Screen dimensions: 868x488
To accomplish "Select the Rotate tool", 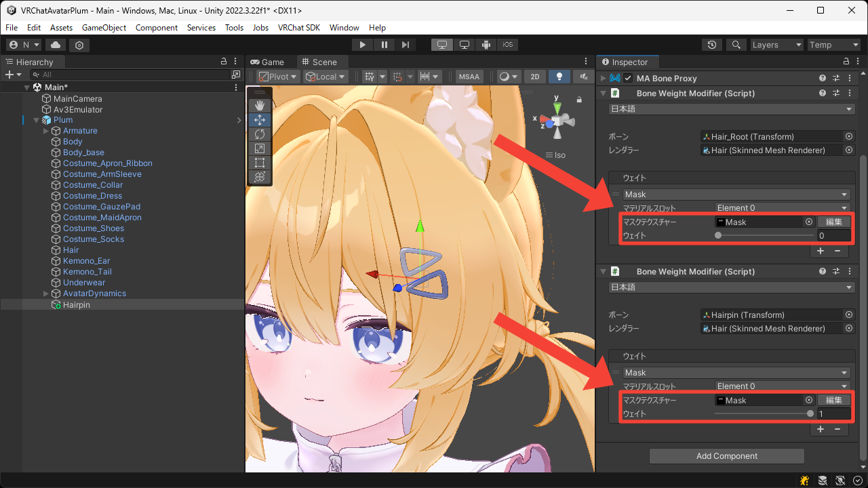I will tap(260, 134).
